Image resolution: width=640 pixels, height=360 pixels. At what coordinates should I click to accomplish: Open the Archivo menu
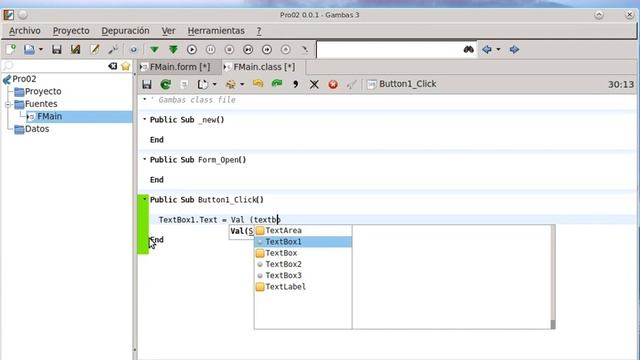tap(25, 31)
